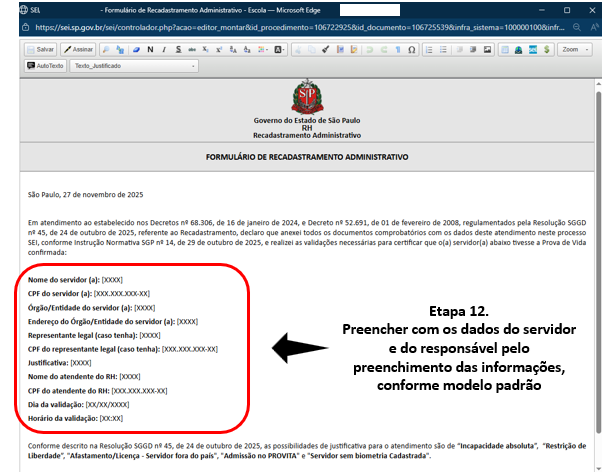The height and width of the screenshot is (473, 602).
Task: Toggle underline formatting
Action: (176, 49)
